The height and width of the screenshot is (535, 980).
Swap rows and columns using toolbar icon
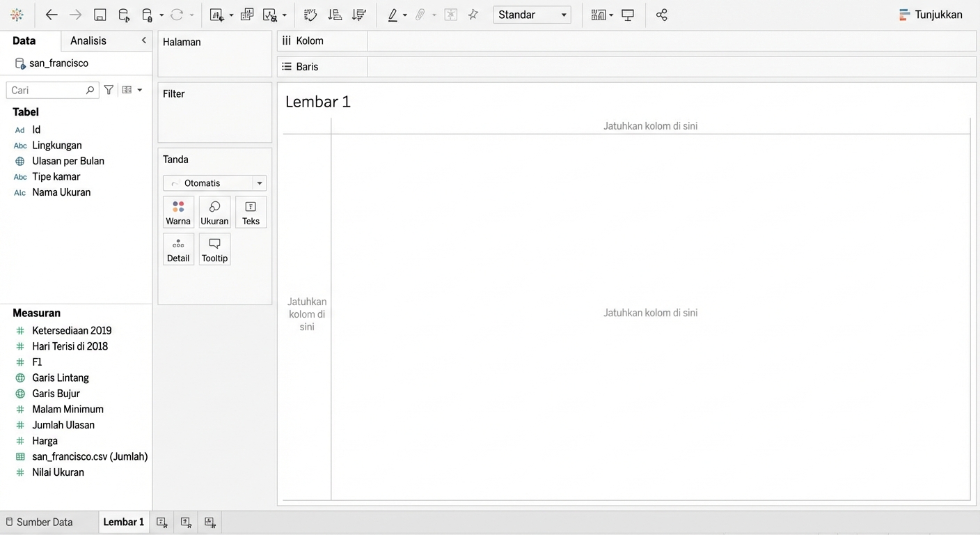(x=310, y=15)
